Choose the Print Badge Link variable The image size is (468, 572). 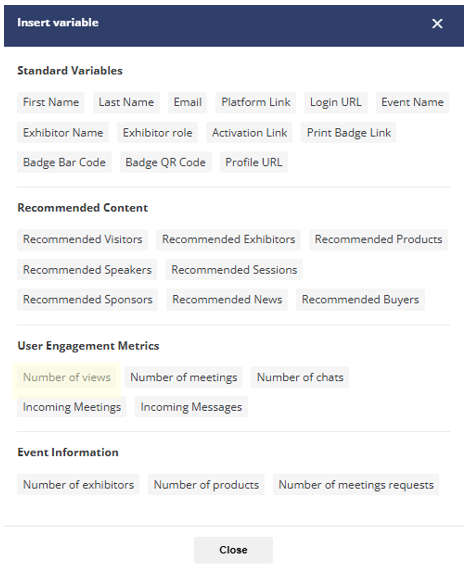coord(349,133)
